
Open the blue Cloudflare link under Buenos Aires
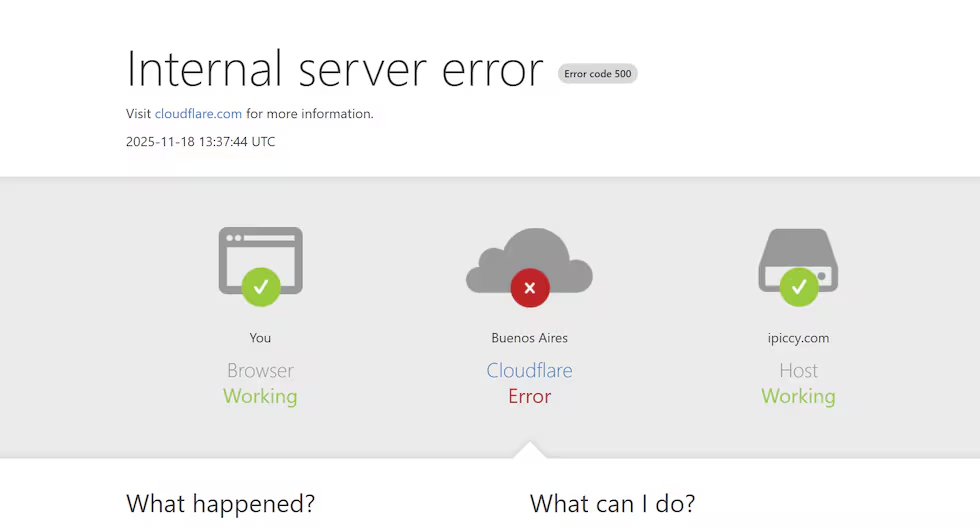[x=529, y=370]
